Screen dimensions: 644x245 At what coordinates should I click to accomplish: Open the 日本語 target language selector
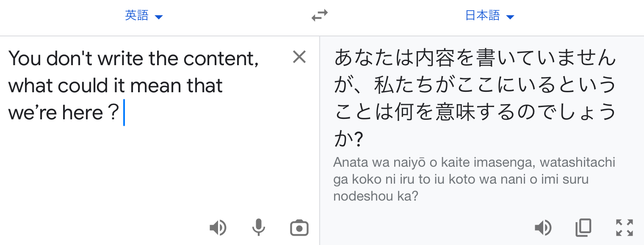(489, 16)
